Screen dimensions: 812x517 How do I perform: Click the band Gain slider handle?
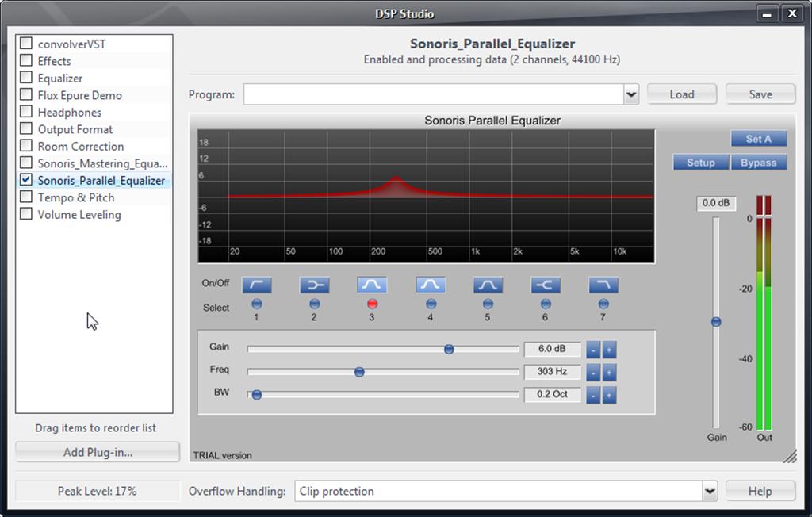tap(449, 350)
